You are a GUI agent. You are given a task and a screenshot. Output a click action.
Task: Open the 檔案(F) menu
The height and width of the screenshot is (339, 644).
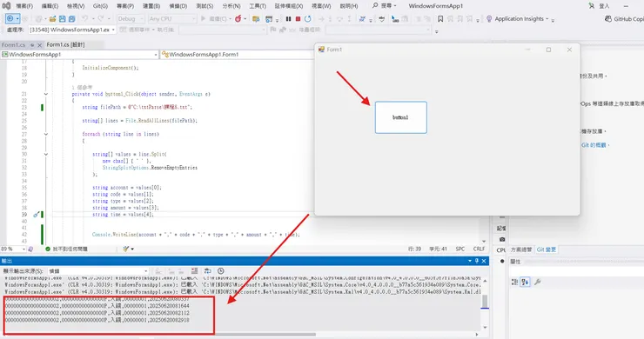point(24,6)
